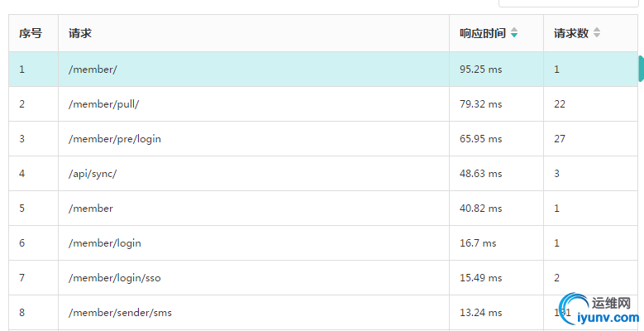Screen dimensions: 644x331
Task: Click the search box at top right
Action: pyautogui.click(x=569, y=2)
